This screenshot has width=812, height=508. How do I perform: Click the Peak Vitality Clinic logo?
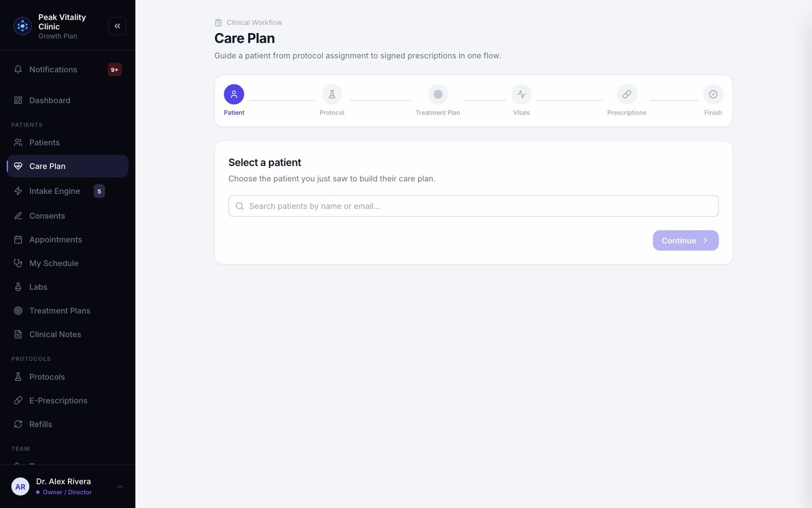(x=22, y=26)
